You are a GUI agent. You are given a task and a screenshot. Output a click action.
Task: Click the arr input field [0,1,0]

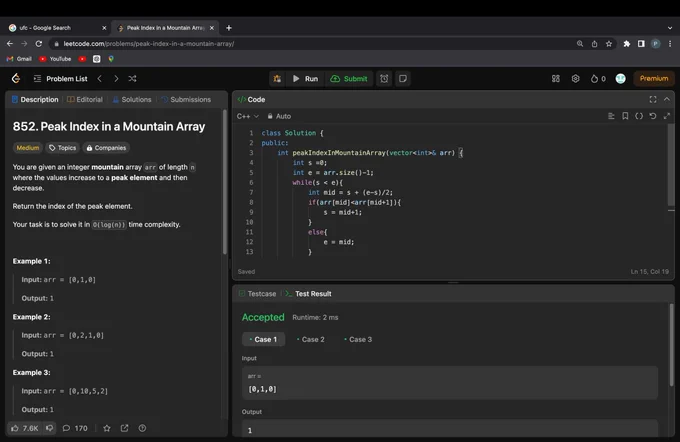pyautogui.click(x=450, y=383)
